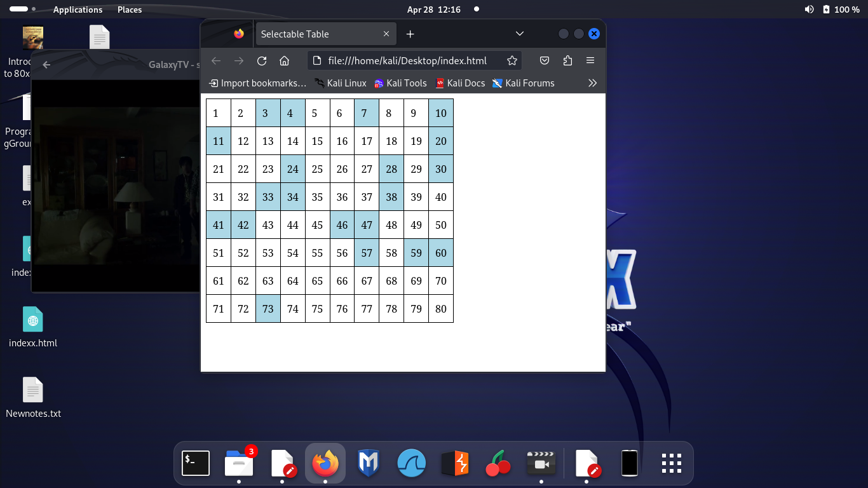Open the video clapperboard app in dock
This screenshot has height=488, width=868.
tap(541, 463)
